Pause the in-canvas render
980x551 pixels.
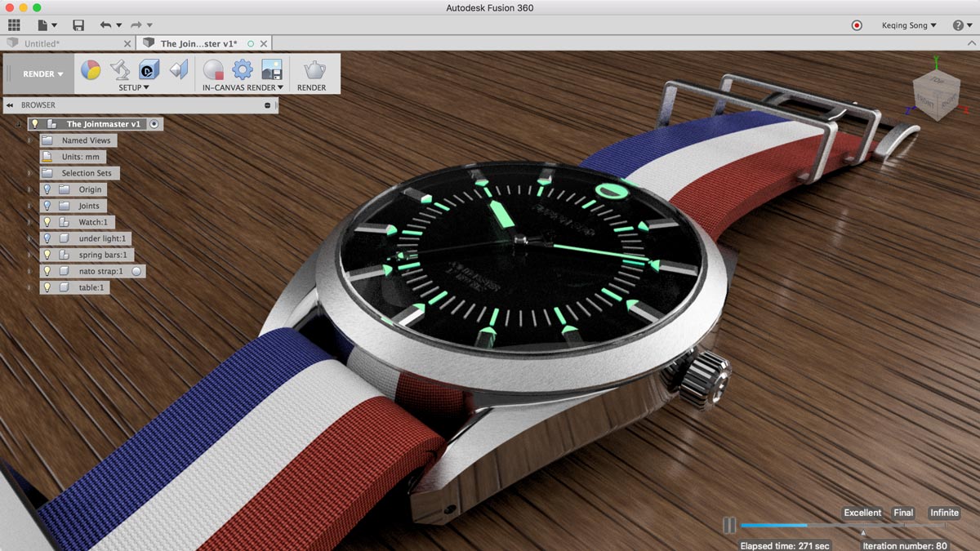[x=729, y=526]
